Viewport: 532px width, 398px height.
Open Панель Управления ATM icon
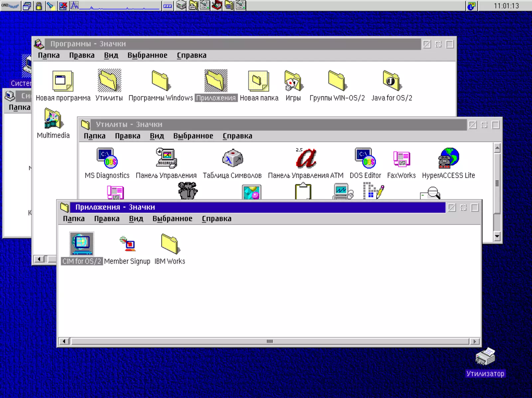point(306,158)
